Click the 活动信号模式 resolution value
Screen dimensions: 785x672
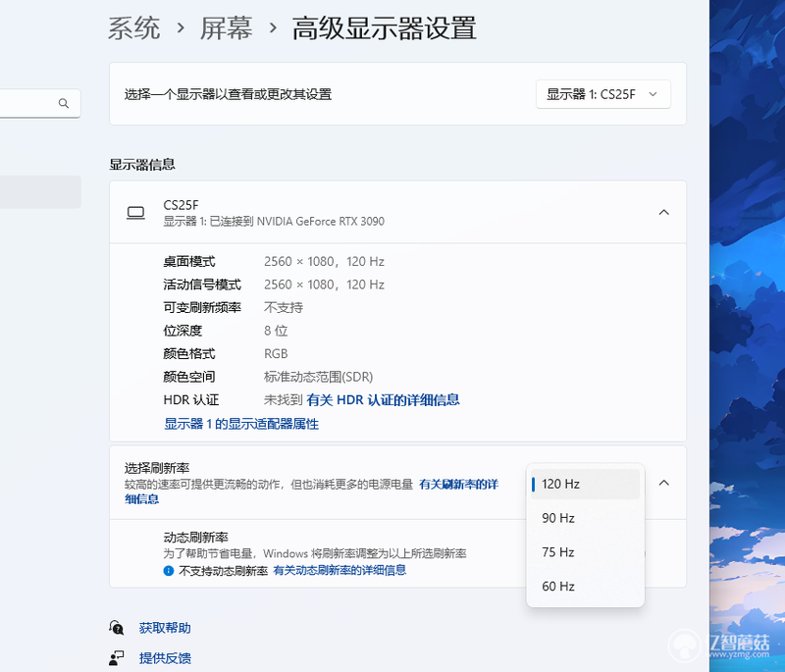(x=324, y=284)
